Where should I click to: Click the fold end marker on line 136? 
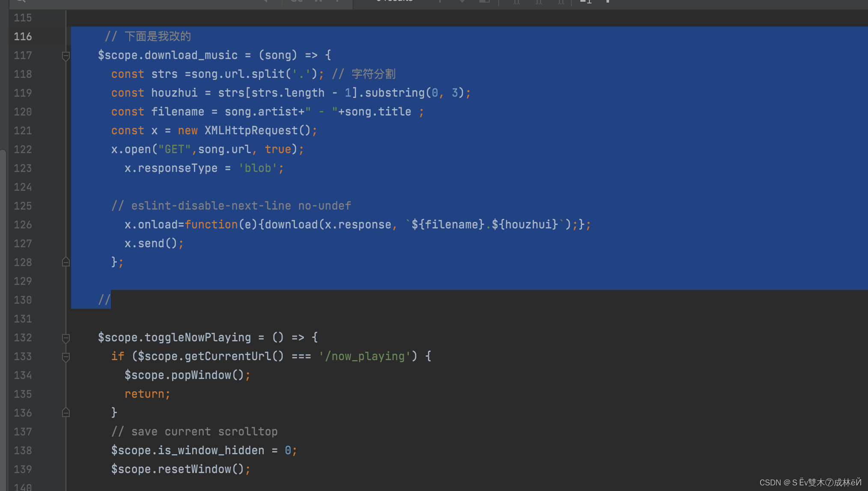point(66,412)
